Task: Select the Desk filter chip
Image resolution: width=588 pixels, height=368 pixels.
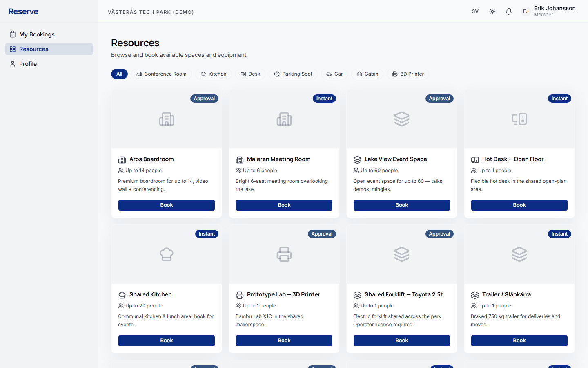Action: point(250,74)
